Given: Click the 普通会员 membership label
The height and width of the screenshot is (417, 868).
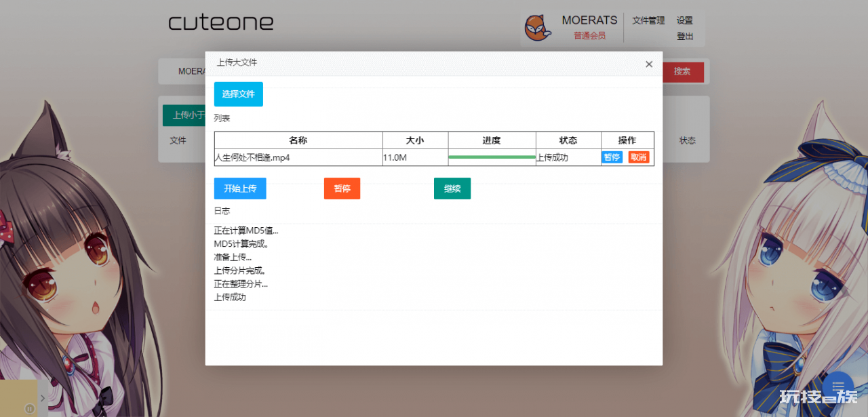Looking at the screenshot, I should [x=589, y=36].
